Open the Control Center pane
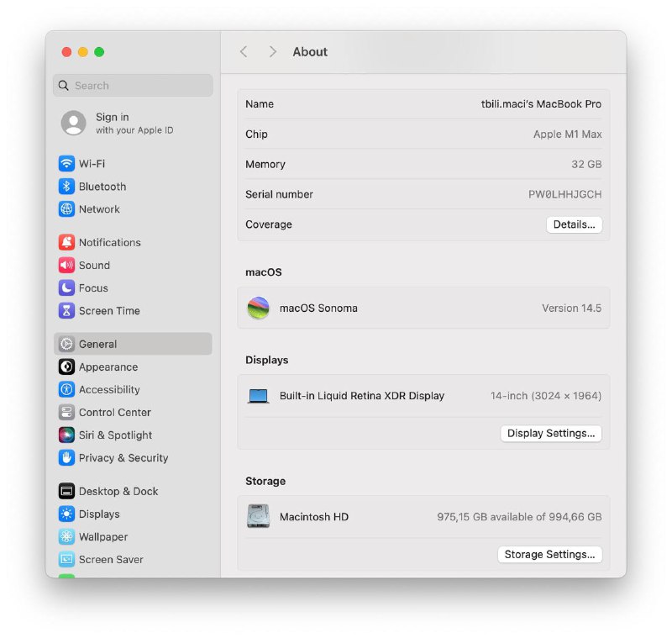672x638 pixels. point(114,412)
